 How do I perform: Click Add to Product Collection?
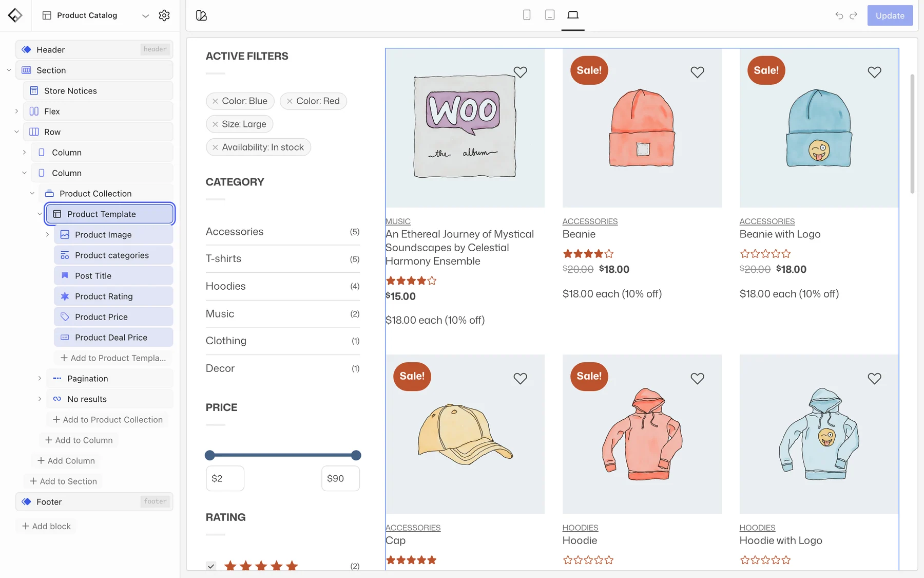(107, 419)
